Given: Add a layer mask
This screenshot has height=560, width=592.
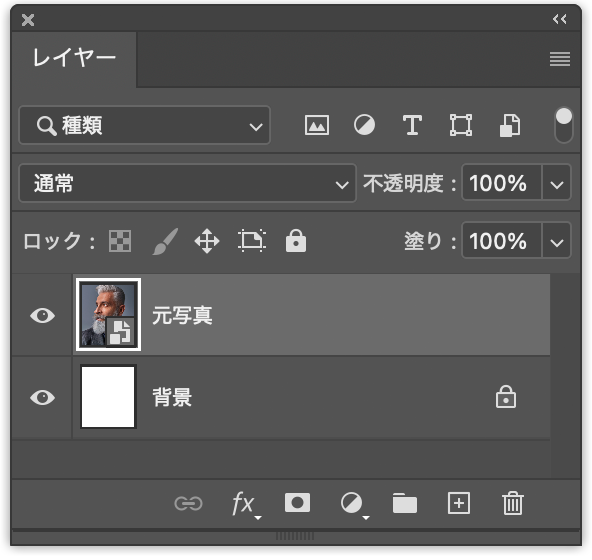Looking at the screenshot, I should (x=298, y=503).
